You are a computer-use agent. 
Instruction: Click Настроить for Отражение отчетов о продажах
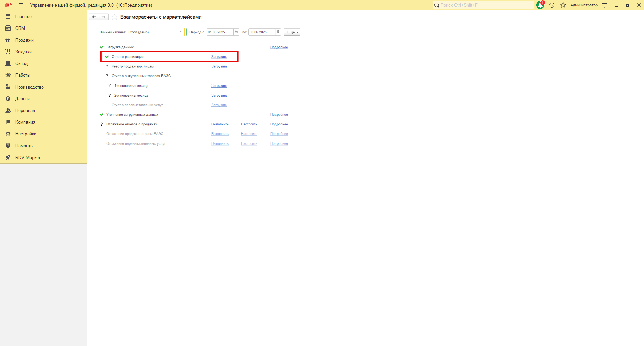tap(249, 124)
